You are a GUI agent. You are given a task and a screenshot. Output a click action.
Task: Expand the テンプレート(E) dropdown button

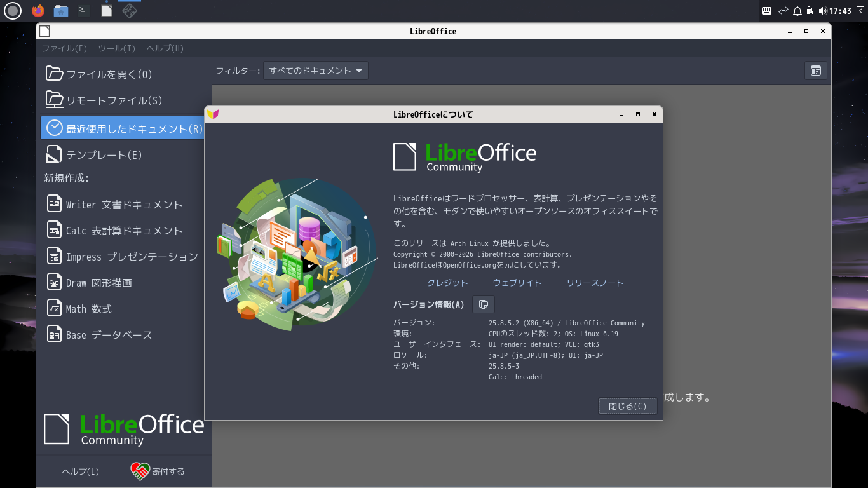coord(122,154)
